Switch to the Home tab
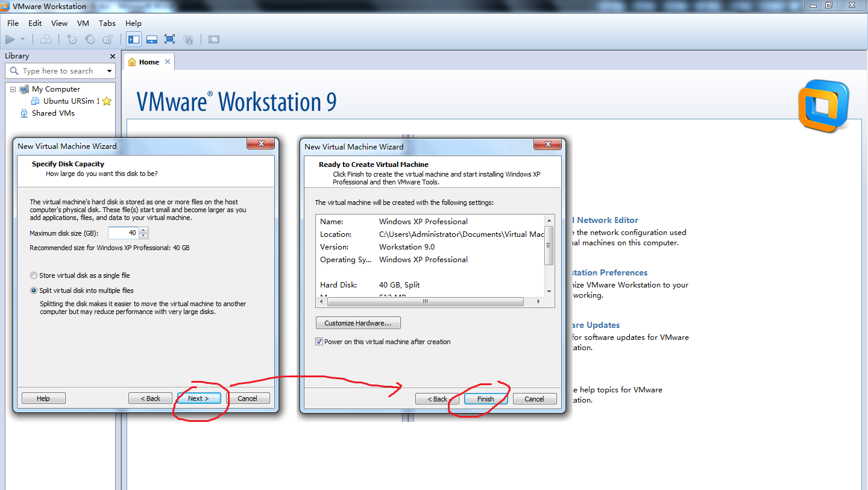 coord(149,62)
